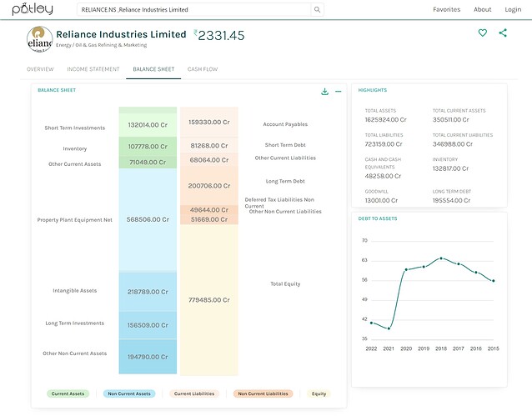Click the 779485.00 Cr total equity block
Image resolution: width=532 pixels, height=416 pixels.
(209, 300)
